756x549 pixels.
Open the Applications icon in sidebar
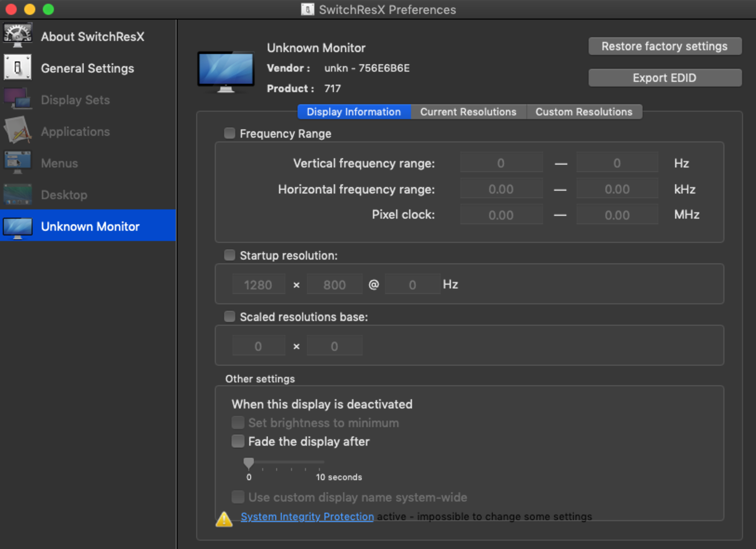18,131
